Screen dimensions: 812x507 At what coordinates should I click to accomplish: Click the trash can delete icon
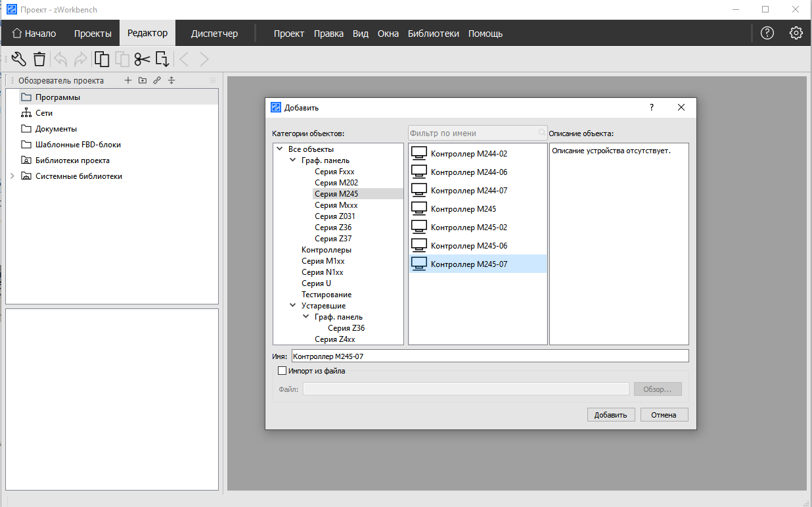click(39, 59)
